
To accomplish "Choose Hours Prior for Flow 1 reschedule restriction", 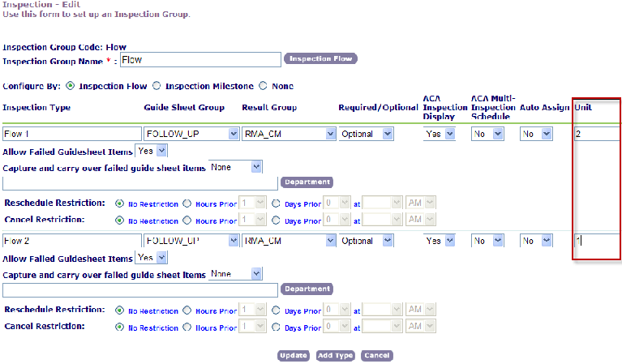I will (187, 204).
